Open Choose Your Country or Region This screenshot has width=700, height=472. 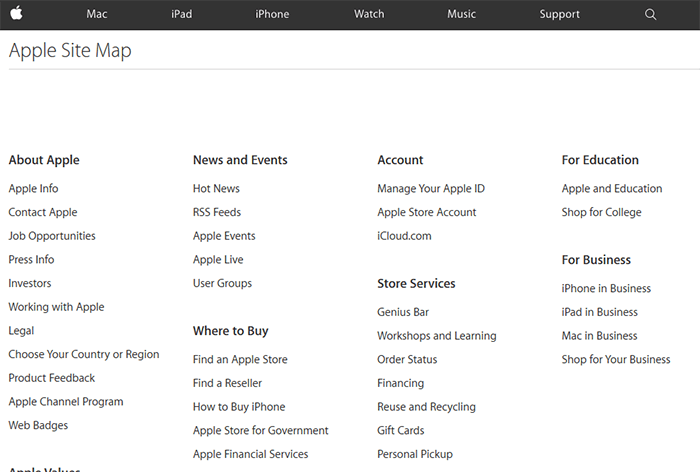[84, 355]
